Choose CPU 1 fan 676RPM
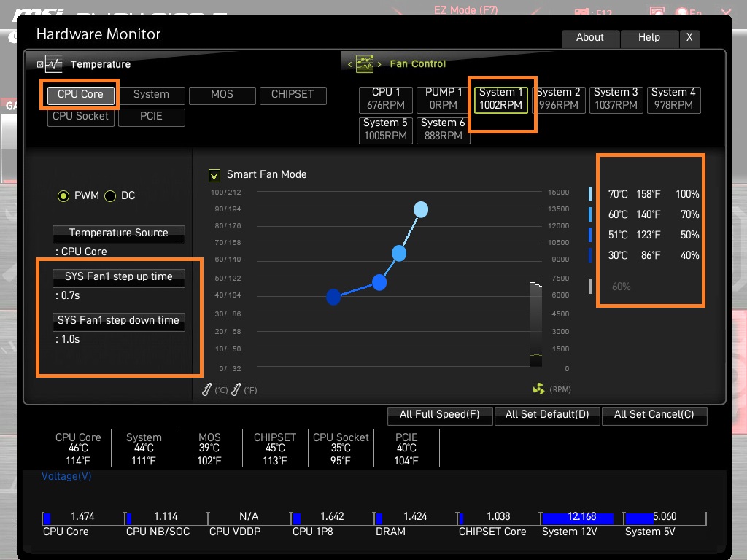 385,98
